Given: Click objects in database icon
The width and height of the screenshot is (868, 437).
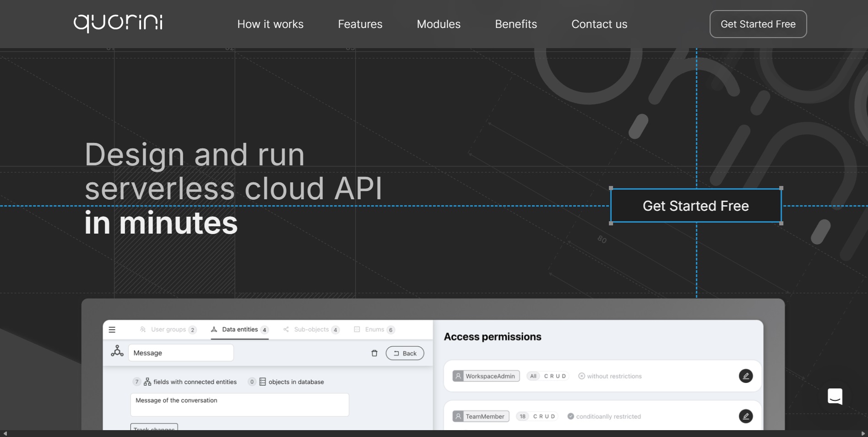Looking at the screenshot, I should (x=263, y=382).
